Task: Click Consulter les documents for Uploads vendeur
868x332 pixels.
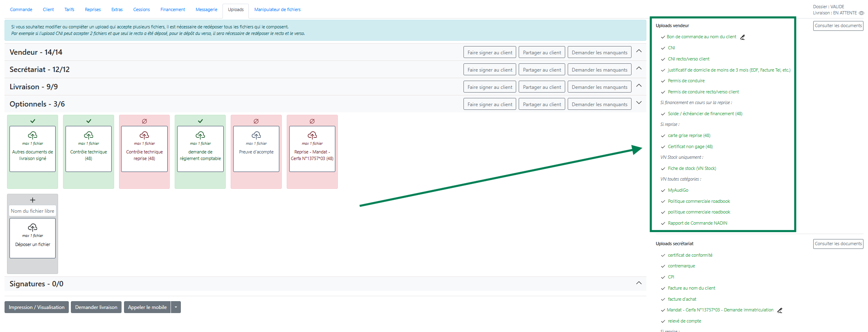Action: (x=838, y=26)
